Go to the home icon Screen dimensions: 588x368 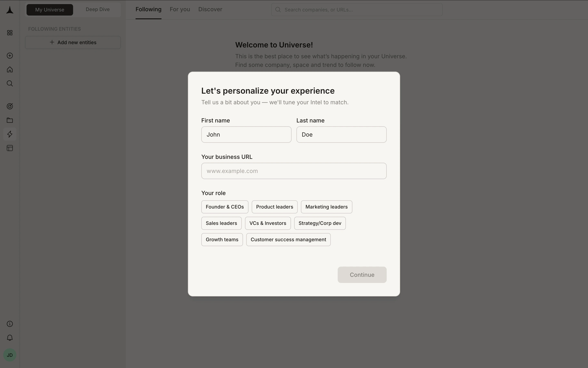click(x=10, y=70)
